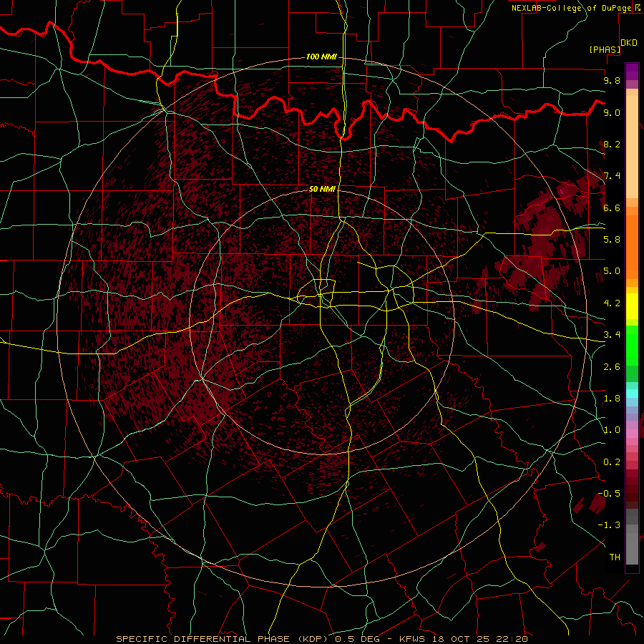Click the Specific Differential Phase caption at bottom

321,639
